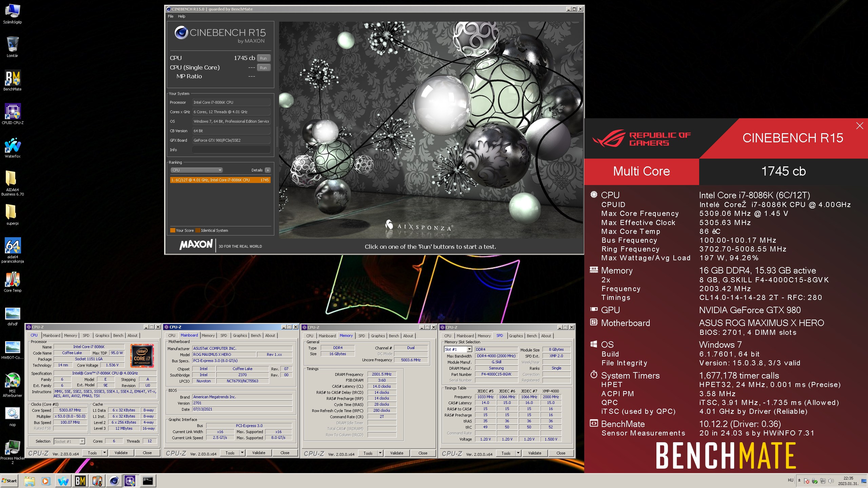Switch to Mainboard tab in CPU-Z CPU window
The height and width of the screenshot is (488, 868).
click(52, 335)
